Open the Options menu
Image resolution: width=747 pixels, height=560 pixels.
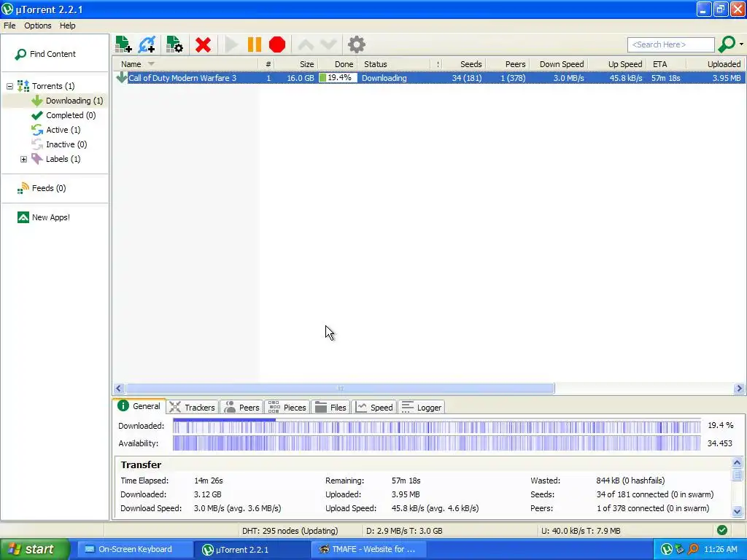[x=38, y=26]
